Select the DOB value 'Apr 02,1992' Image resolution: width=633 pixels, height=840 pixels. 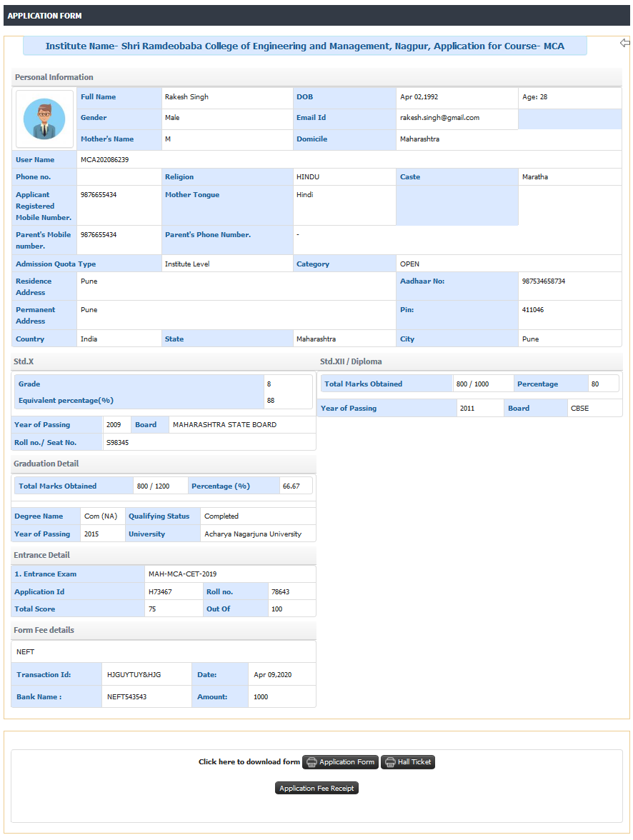(419, 97)
